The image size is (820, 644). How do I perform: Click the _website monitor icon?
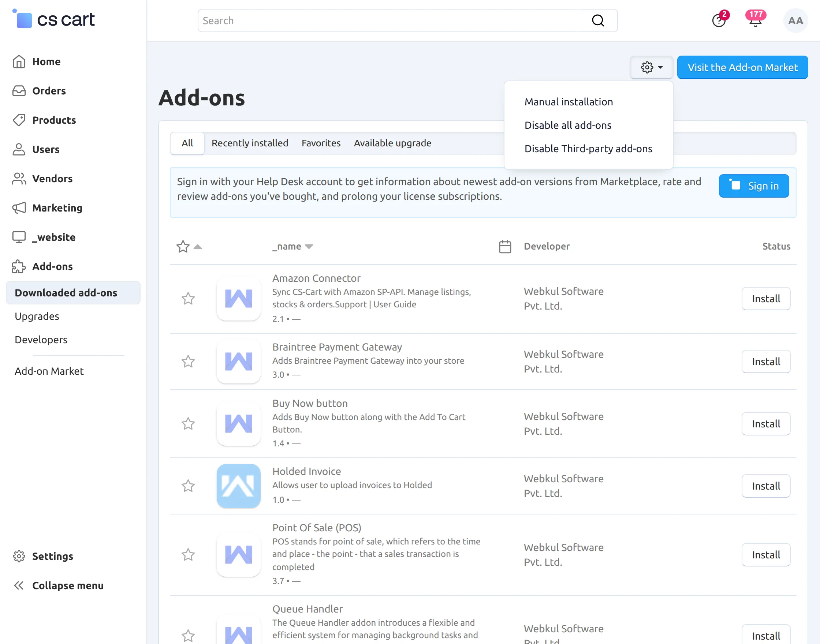tap(19, 237)
